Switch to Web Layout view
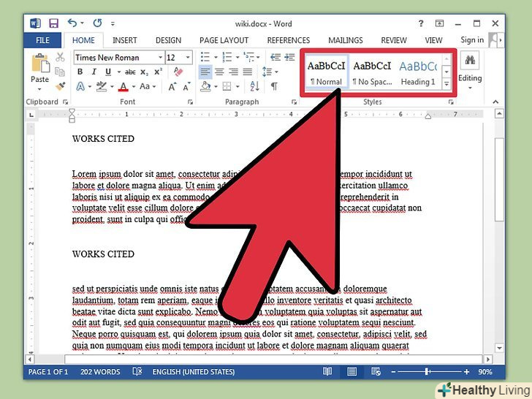Image resolution: width=532 pixels, height=399 pixels. (x=376, y=371)
